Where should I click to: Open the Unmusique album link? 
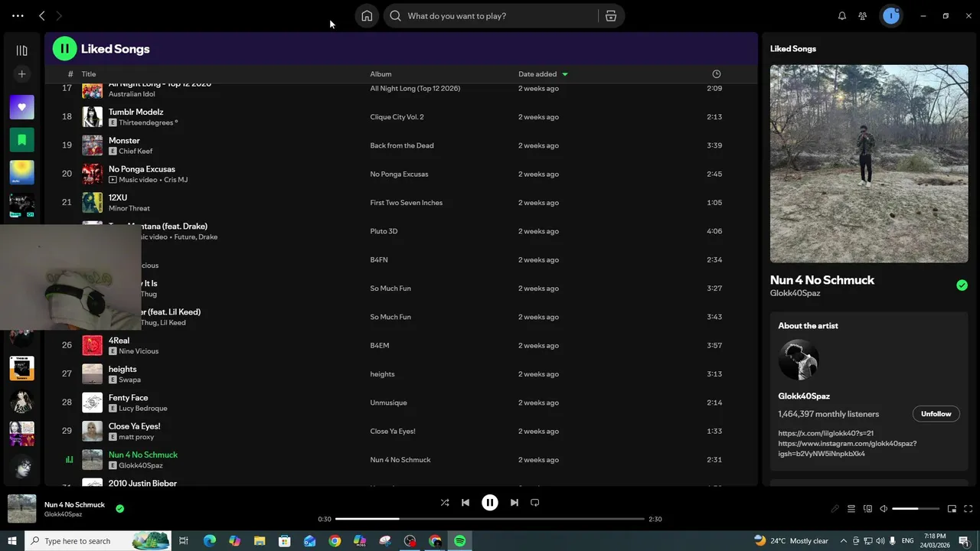pyautogui.click(x=388, y=403)
